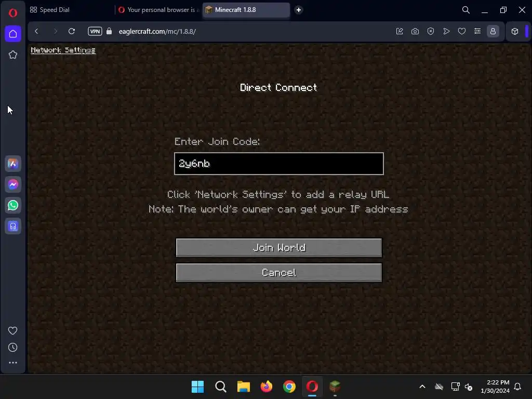The height and width of the screenshot is (399, 532).
Task: Switch to the Speed Dial tab
Action: [49, 10]
